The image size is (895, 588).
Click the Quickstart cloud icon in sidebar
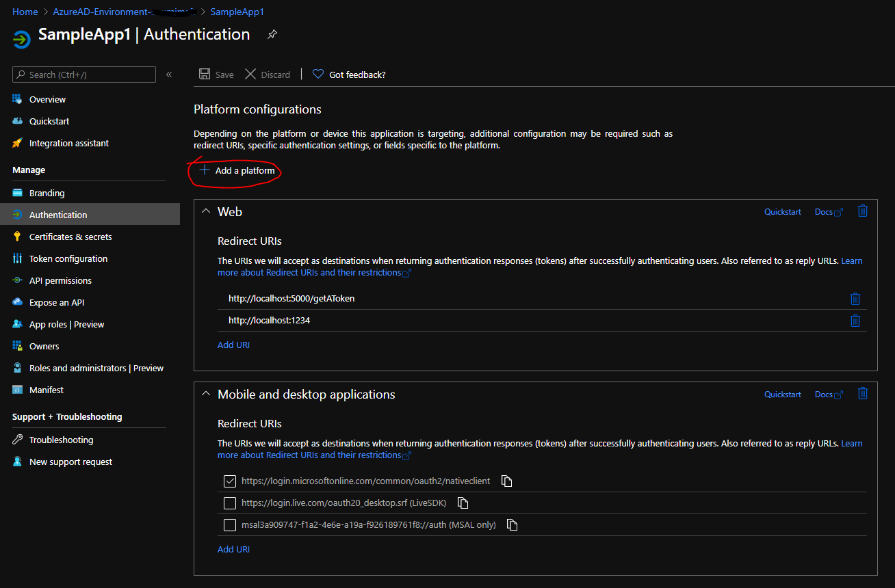click(x=17, y=121)
